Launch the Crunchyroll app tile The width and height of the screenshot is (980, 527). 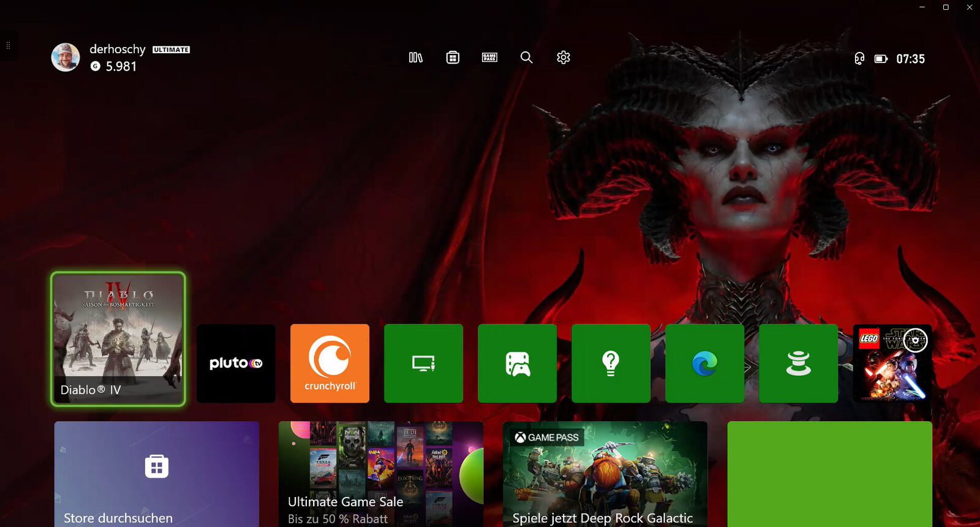tap(330, 364)
